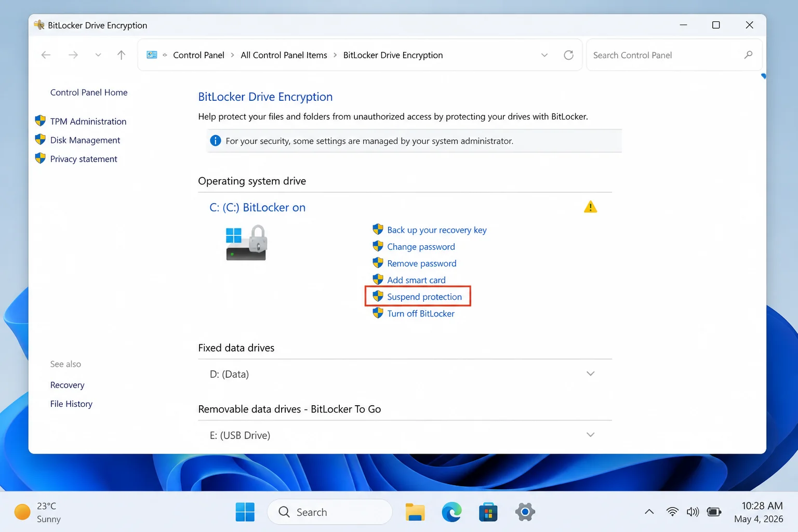Image resolution: width=798 pixels, height=532 pixels.
Task: Expand the D: (Data) drive section
Action: click(590, 374)
